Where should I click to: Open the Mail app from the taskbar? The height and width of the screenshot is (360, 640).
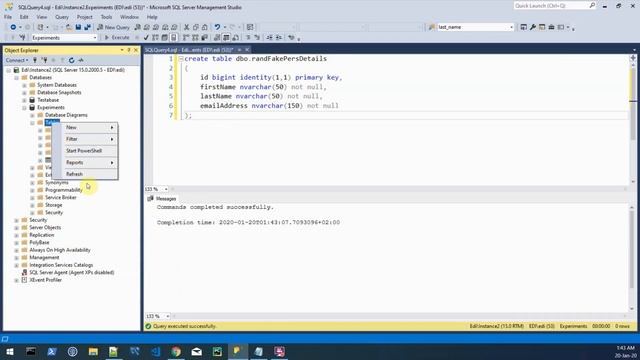(196, 351)
